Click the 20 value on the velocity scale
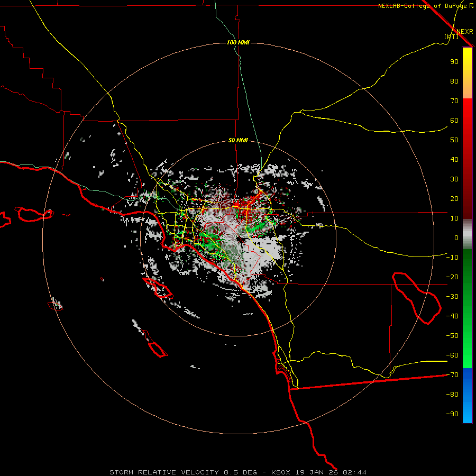The image size is (476, 476). point(454,198)
